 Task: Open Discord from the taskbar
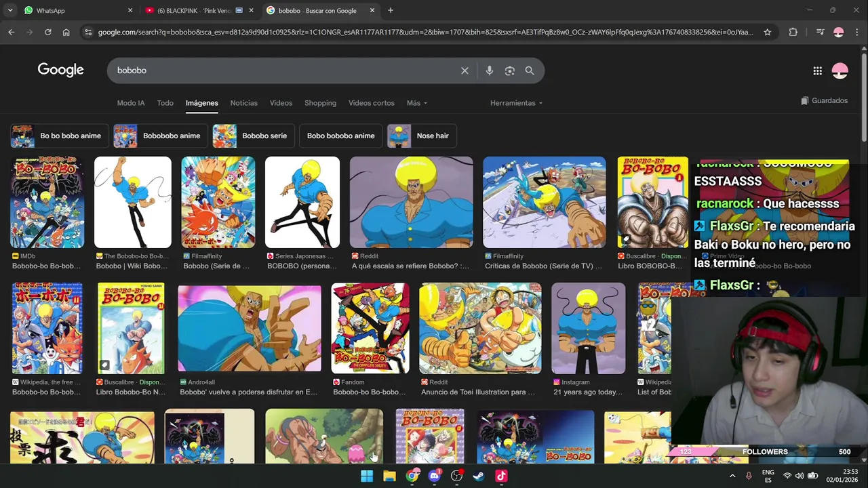pos(434,476)
